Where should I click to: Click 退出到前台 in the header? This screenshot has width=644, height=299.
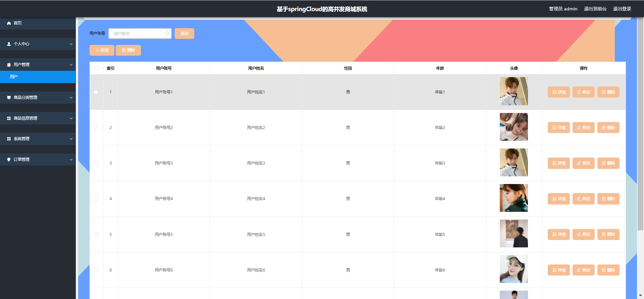(595, 9)
